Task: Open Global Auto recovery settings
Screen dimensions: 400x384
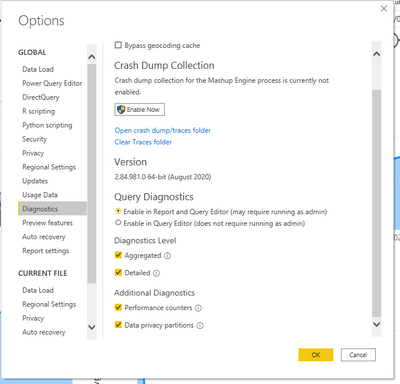Action: pyautogui.click(x=44, y=237)
